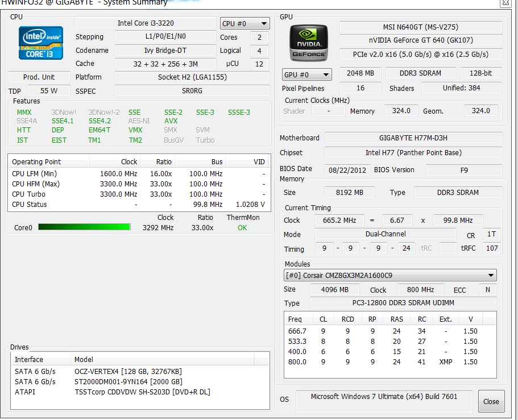Close the window via title bar X

click(x=506, y=3)
